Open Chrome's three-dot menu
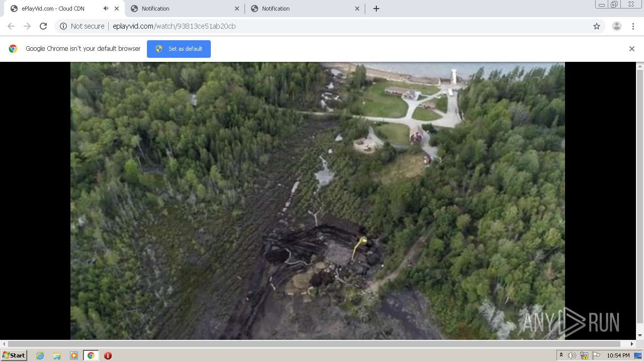 (633, 26)
